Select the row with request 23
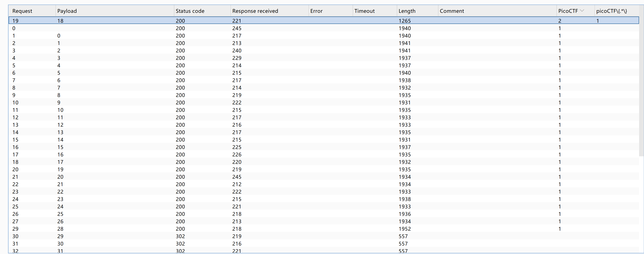644x254 pixels. pyautogui.click(x=324, y=191)
